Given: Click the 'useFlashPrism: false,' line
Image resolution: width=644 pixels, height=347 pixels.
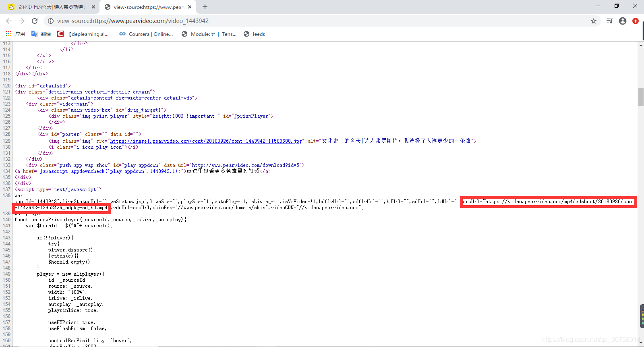Looking at the screenshot, I should coord(77,328).
